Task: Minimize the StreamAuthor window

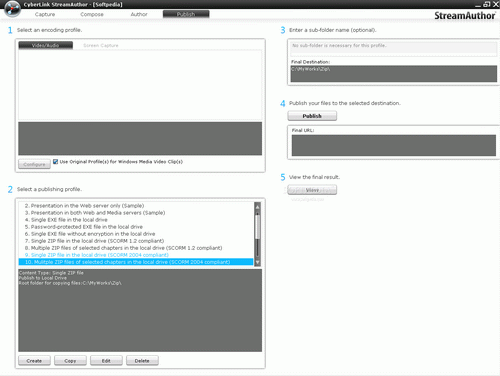Action: pos(478,4)
